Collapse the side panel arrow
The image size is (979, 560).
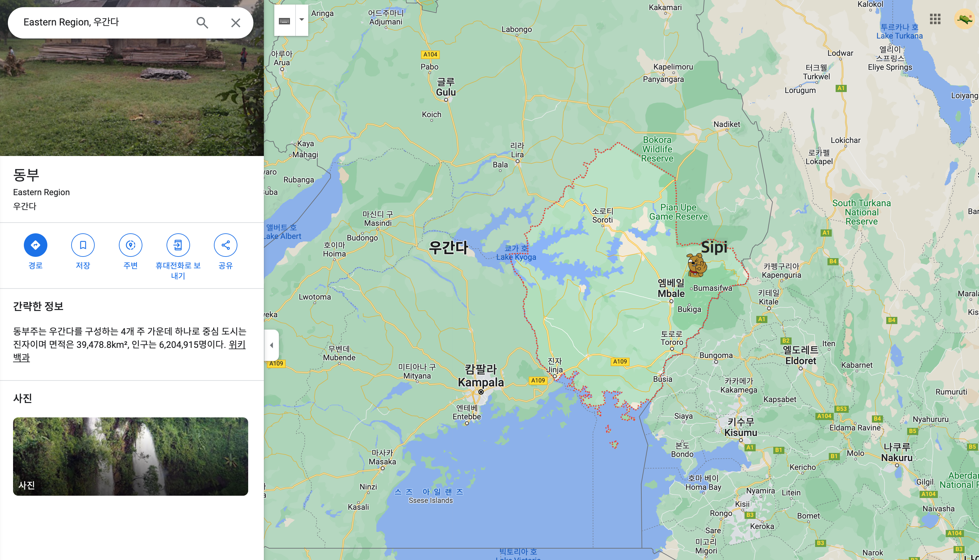(x=272, y=345)
